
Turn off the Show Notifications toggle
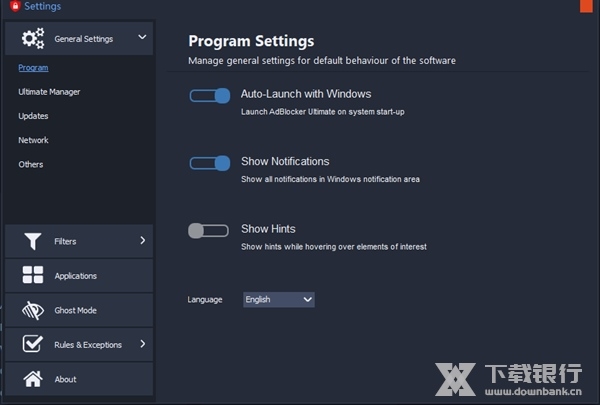(x=210, y=163)
